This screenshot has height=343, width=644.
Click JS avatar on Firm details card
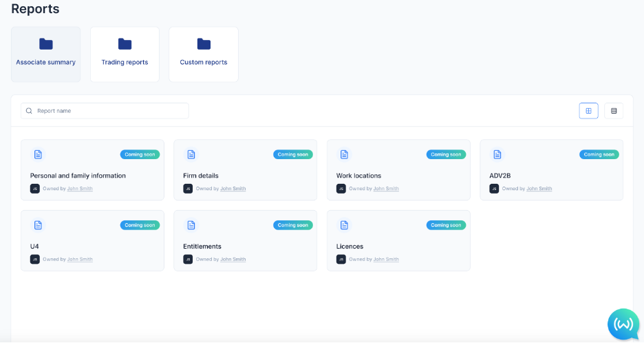point(188,188)
